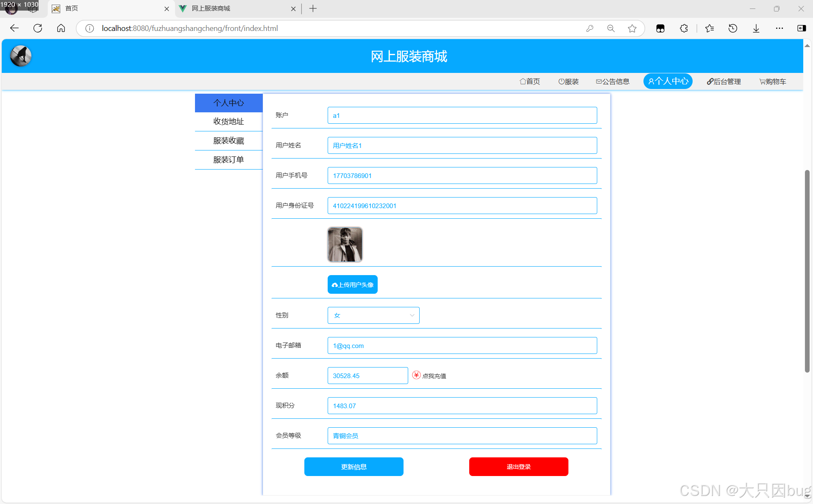Open the saved passwords key icon
The image size is (813, 504).
[x=590, y=28]
